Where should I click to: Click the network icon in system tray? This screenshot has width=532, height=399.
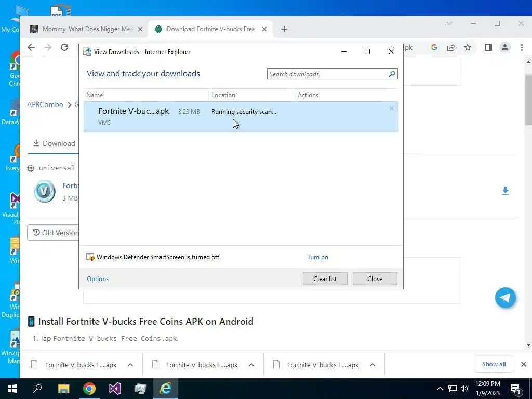pos(453,389)
